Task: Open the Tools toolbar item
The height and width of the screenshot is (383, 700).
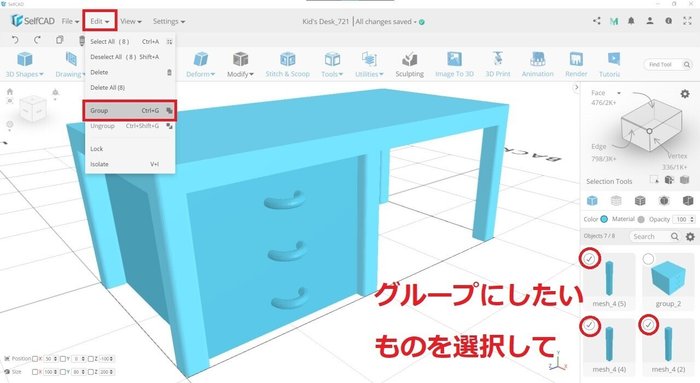Action: 332,65
